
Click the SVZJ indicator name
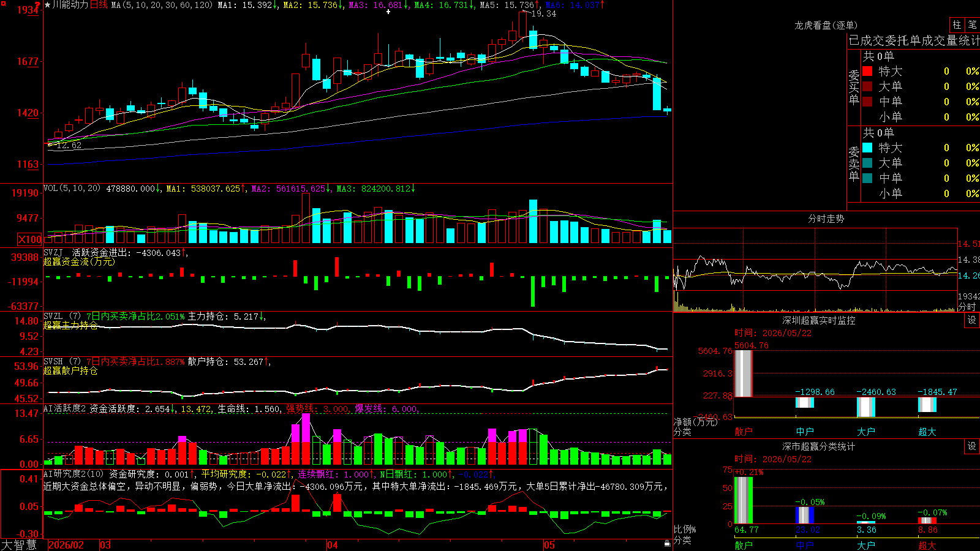tap(53, 252)
